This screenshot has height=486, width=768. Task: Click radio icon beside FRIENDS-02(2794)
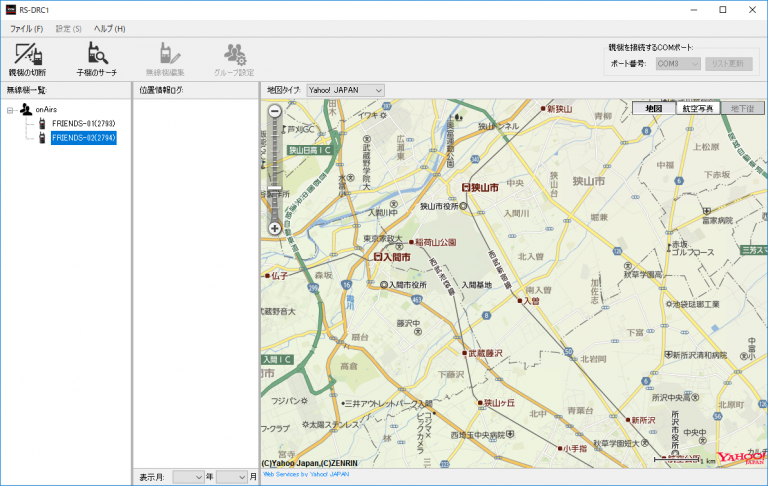point(42,138)
